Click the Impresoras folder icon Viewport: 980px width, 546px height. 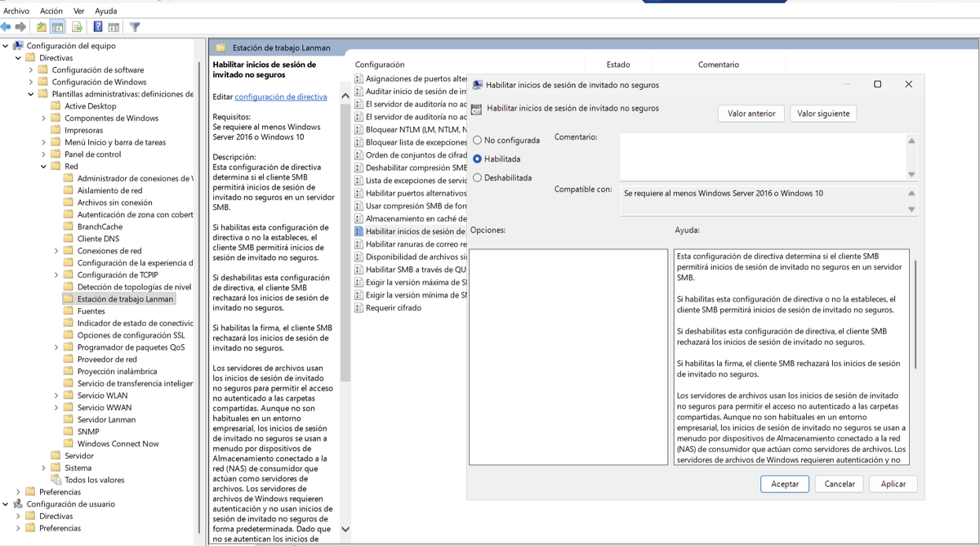56,130
